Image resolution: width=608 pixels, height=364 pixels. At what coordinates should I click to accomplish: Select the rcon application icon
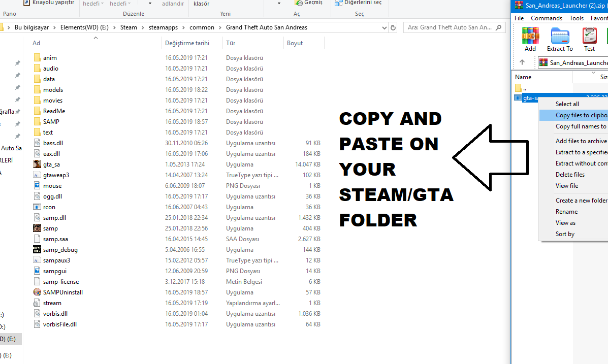(x=37, y=207)
